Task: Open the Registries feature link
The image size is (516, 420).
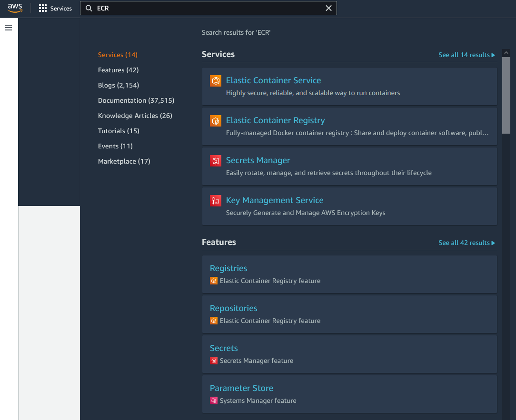Action: (x=228, y=268)
